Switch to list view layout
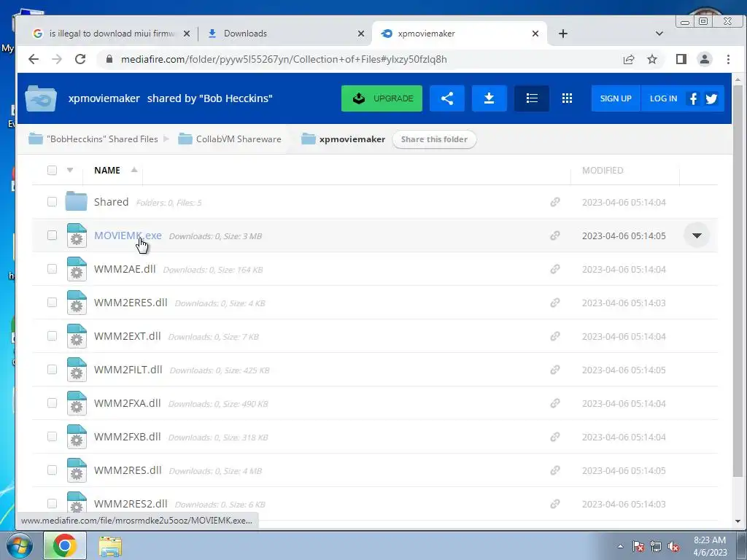747x560 pixels. 532,98
